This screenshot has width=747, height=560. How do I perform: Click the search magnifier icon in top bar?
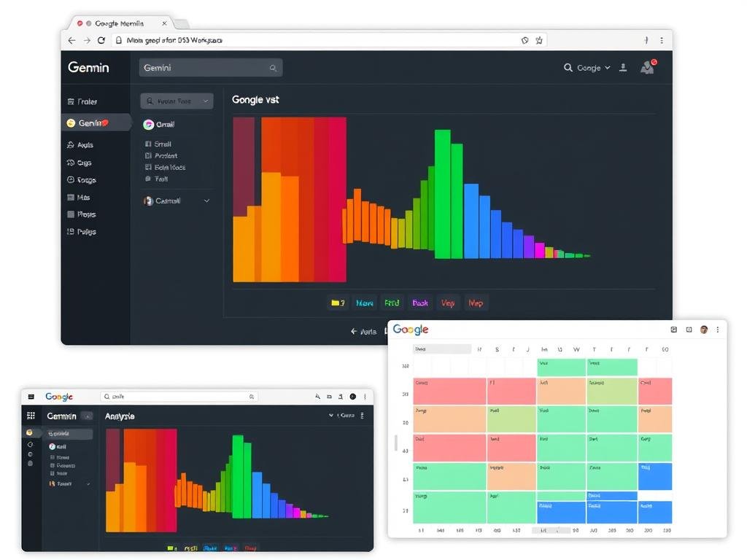click(568, 67)
